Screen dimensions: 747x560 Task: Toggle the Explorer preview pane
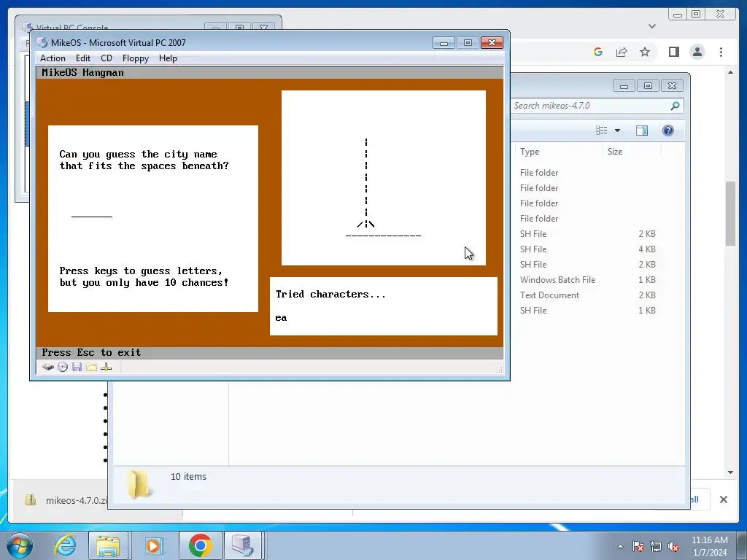pos(642,131)
